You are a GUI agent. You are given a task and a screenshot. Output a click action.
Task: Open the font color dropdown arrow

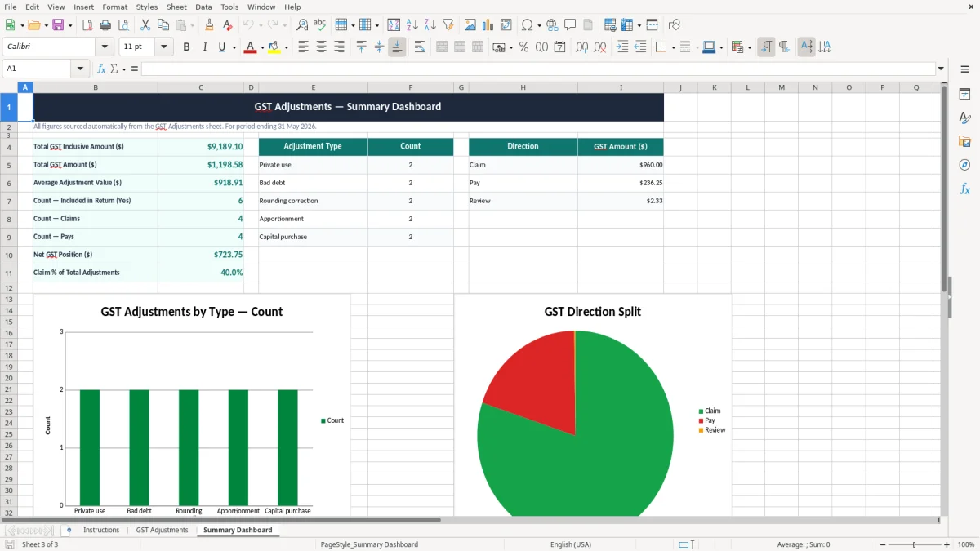261,47
